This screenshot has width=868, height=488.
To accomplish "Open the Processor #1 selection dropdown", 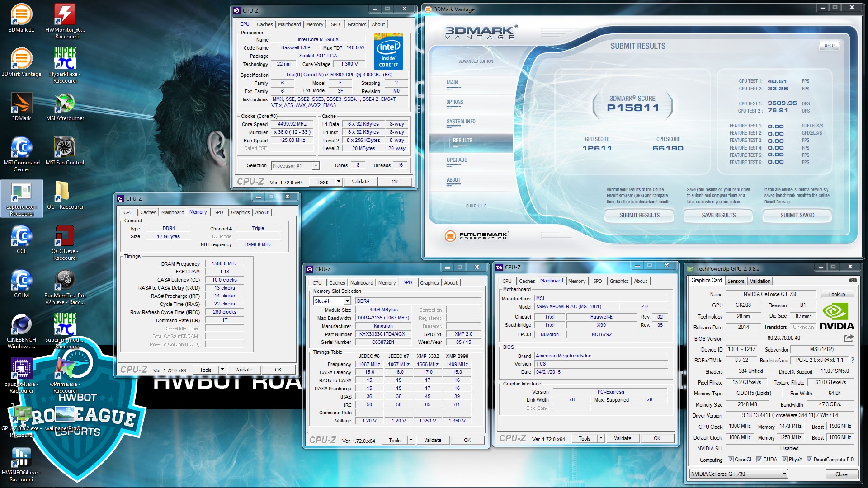I will click(295, 166).
